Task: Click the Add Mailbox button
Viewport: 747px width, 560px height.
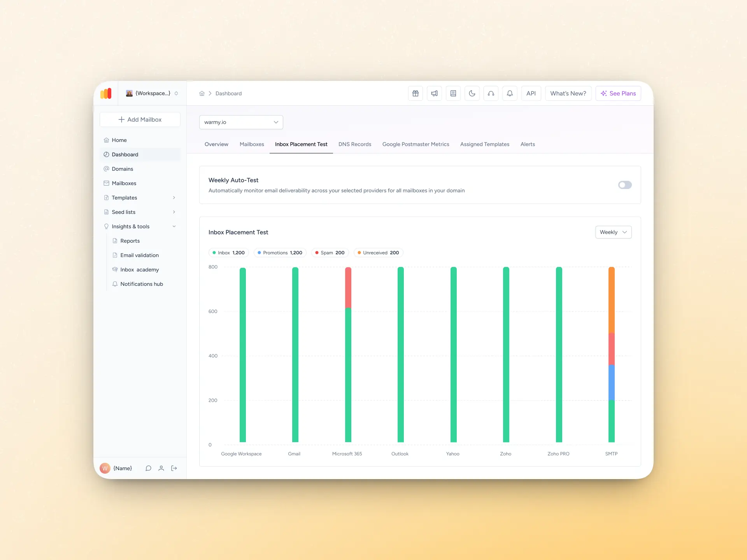Action: (x=140, y=119)
